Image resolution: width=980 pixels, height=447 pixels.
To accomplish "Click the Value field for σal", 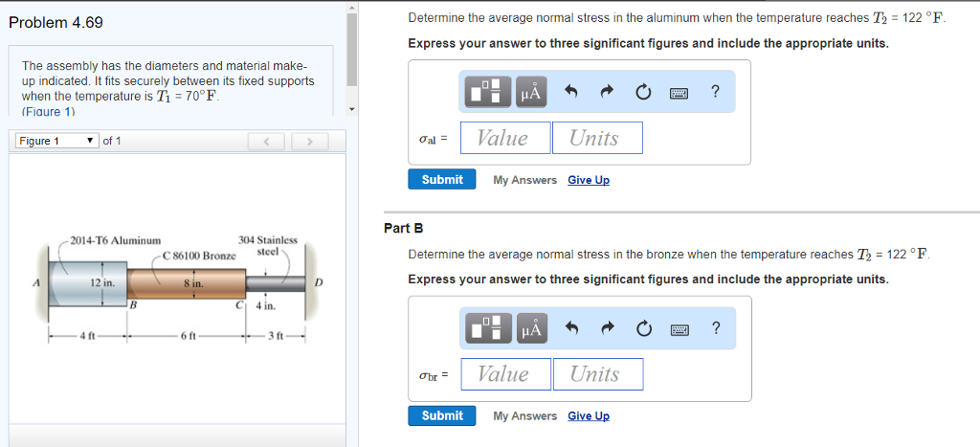I will click(x=505, y=138).
